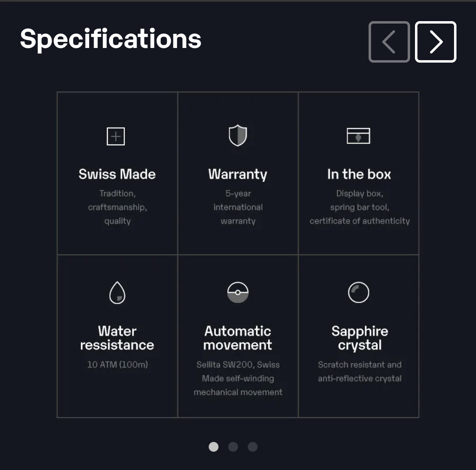Click the Water ressistance heading
The width and height of the screenshot is (476, 470).
(x=117, y=338)
